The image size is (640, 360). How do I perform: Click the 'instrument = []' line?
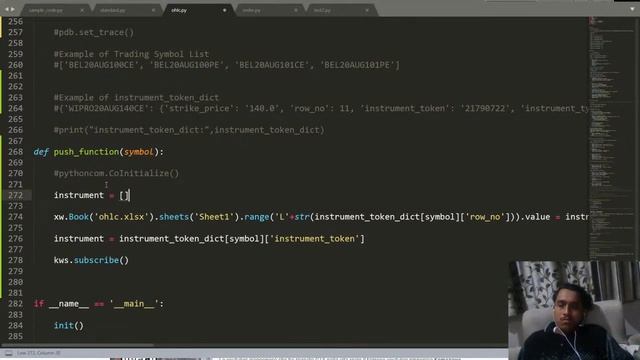91,195
